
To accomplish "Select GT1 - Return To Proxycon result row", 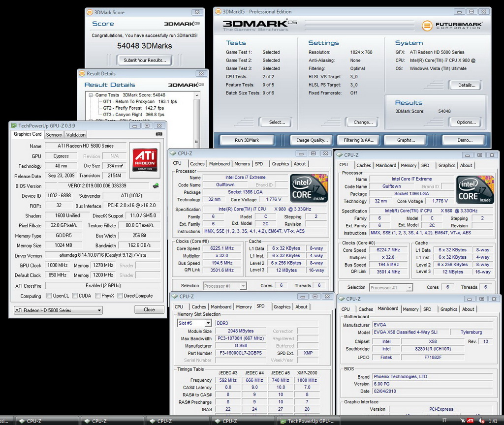I will tap(140, 101).
